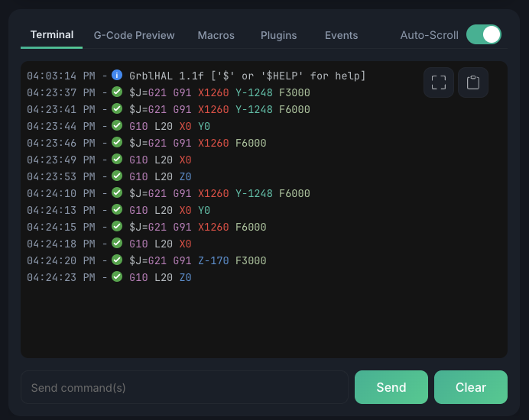The height and width of the screenshot is (420, 529).
Task: Click the 04:03:14 PM timestamp
Action: [x=61, y=76]
